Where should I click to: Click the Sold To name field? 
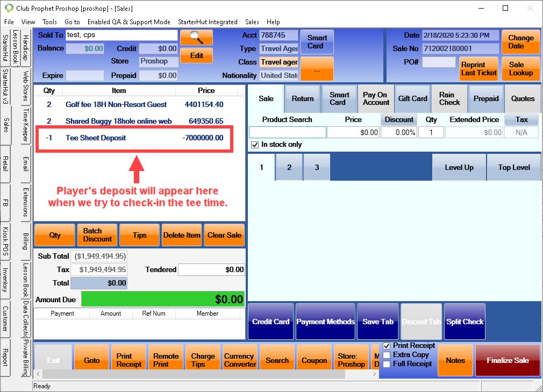(122, 35)
